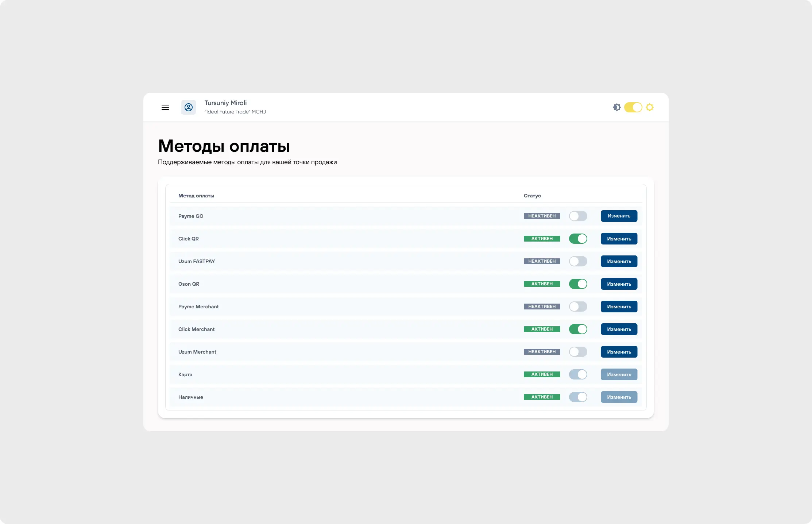
Task: Select the Click QR row name
Action: (189, 239)
